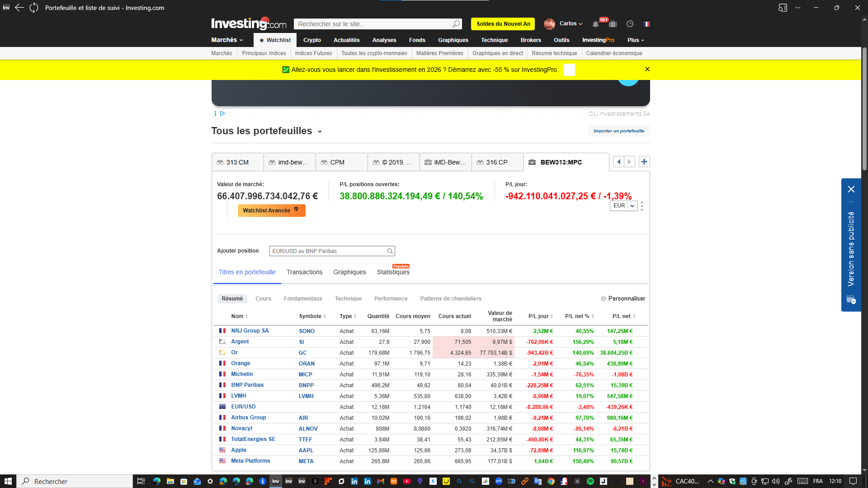
Task: Show hidden system tray icons
Action: click(710, 481)
